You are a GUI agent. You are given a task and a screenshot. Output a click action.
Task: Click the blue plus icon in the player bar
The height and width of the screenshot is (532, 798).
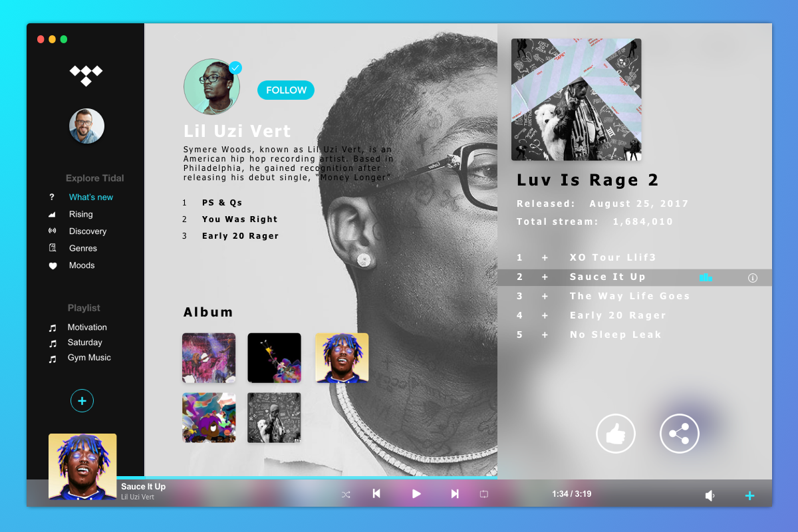749,495
